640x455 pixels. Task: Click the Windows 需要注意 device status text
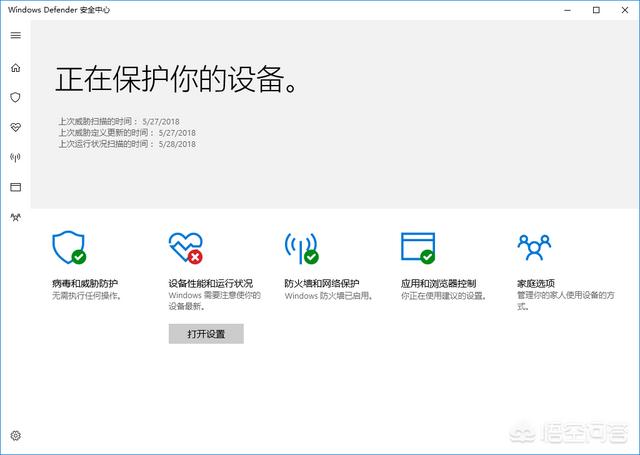[215, 300]
